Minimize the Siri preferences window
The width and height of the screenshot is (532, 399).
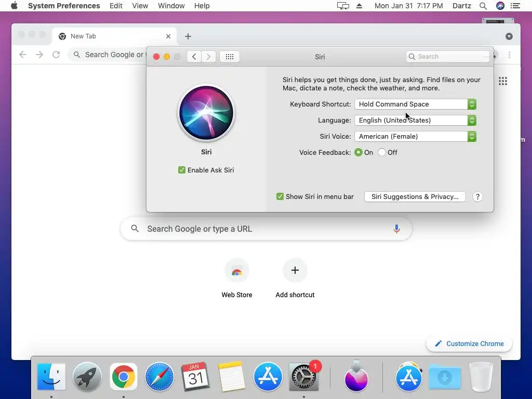tap(167, 57)
